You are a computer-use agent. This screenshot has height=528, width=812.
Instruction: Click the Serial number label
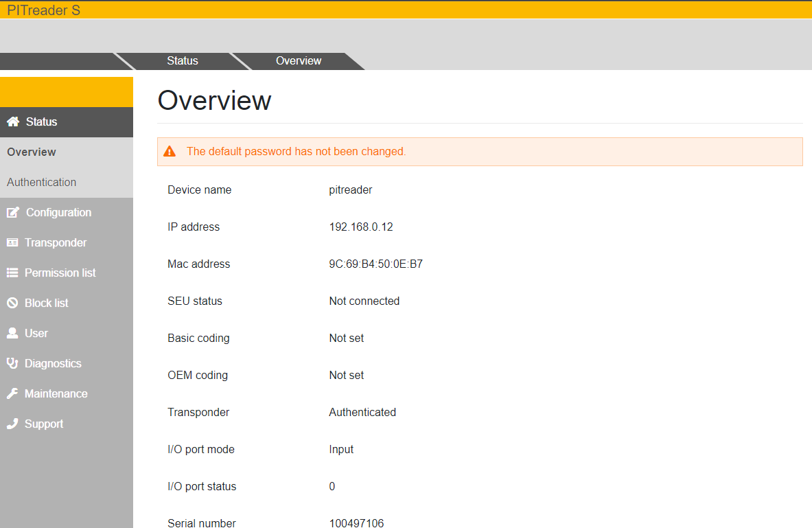201,523
